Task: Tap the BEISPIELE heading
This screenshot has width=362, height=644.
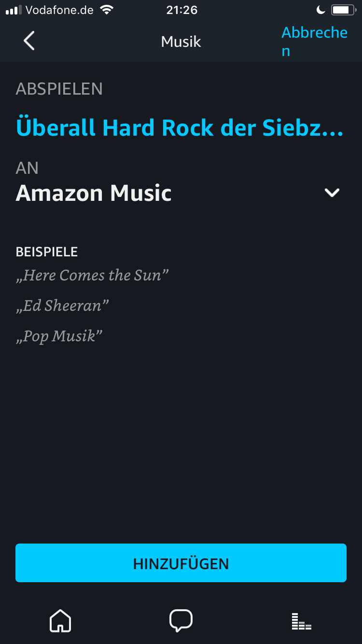Action: 47,252
